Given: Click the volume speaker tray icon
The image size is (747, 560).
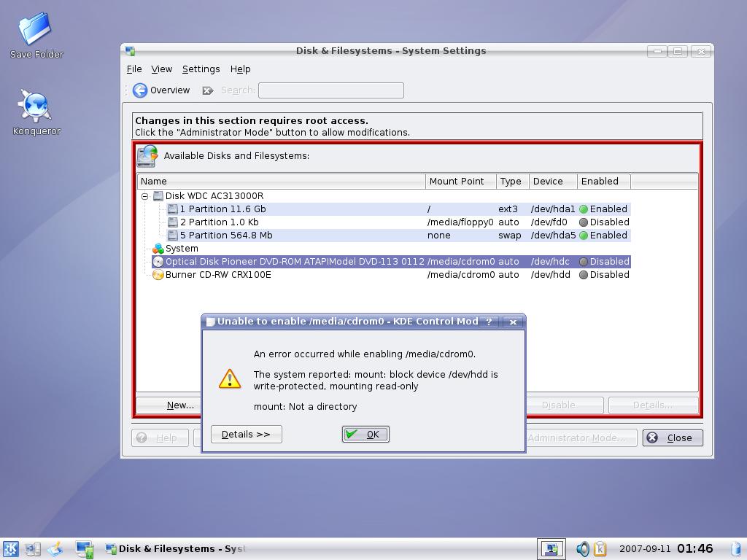Looking at the screenshot, I should click(582, 549).
